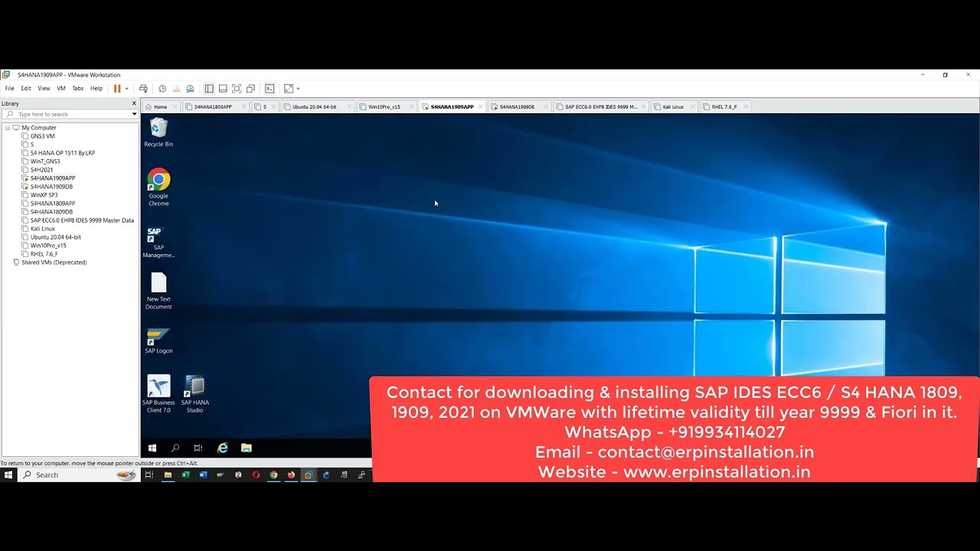Open stretch guest dropdown arrow
Viewport: 980px width, 551px height.
[298, 89]
